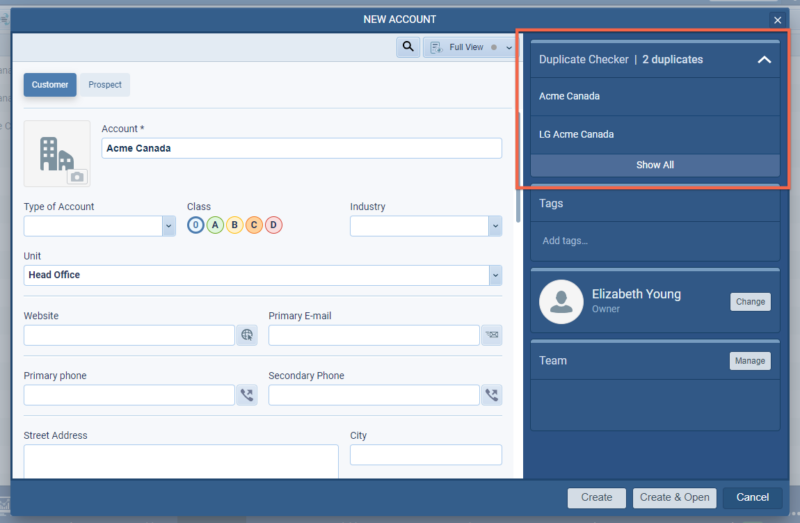The height and width of the screenshot is (523, 800).
Task: Open the Industry dropdown
Action: point(495,226)
